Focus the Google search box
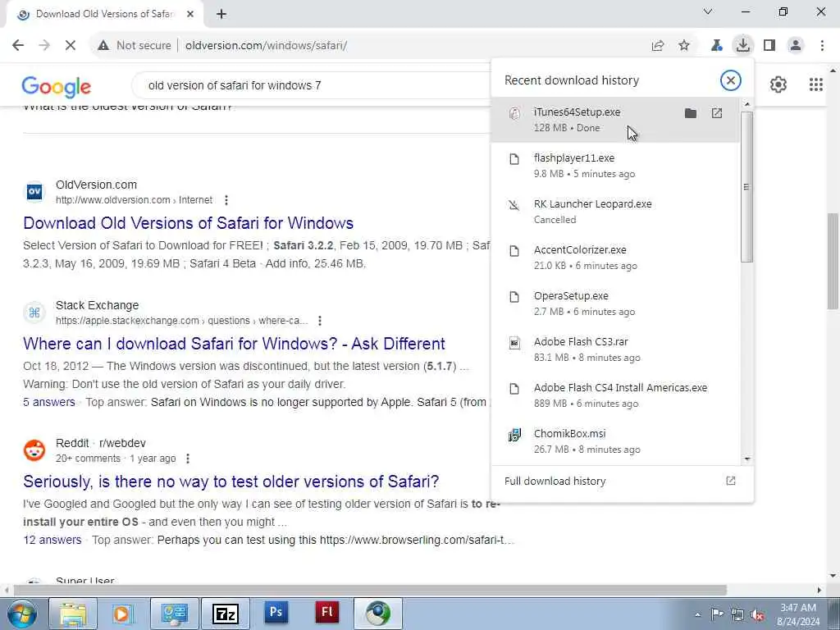 (x=311, y=85)
